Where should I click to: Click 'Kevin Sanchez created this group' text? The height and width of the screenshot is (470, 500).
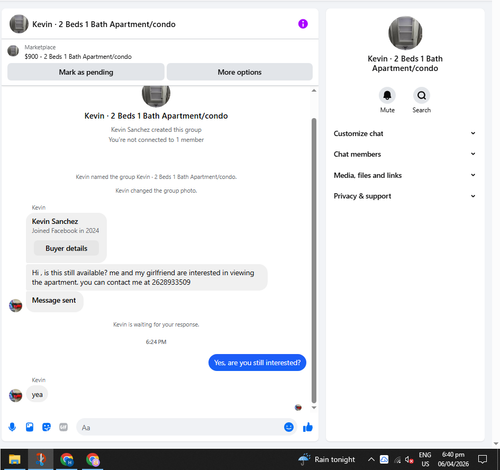click(x=156, y=129)
